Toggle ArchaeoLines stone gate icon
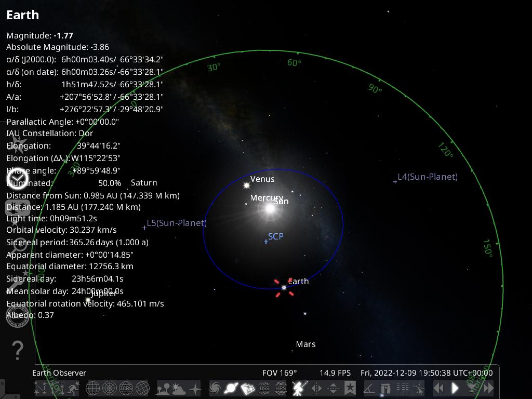532x399 pixels. [x=386, y=388]
